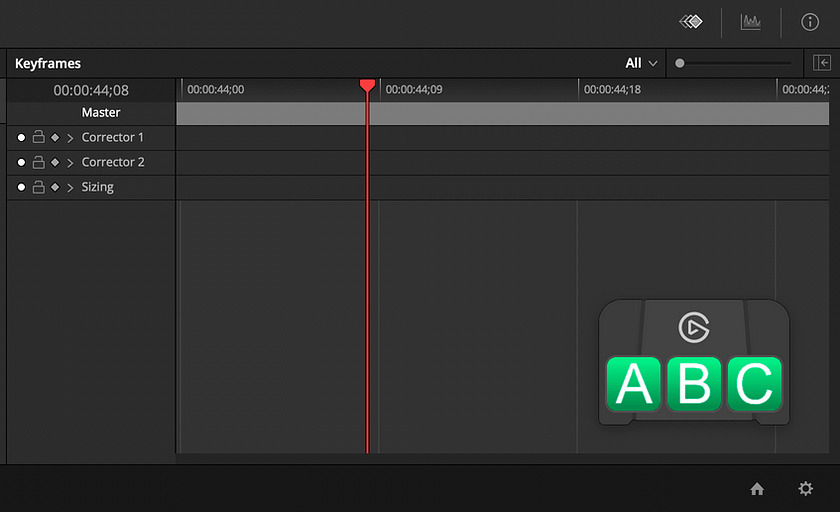Toggle enable dot for Corrector 2
This screenshot has height=512, width=840.
pyautogui.click(x=21, y=162)
